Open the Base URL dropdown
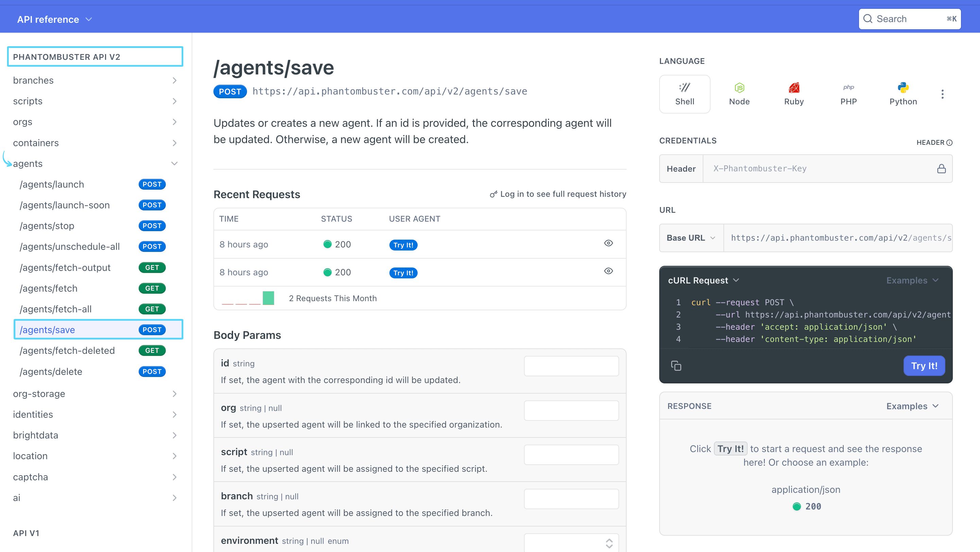Screen dimensions: 980x552 (x=691, y=238)
